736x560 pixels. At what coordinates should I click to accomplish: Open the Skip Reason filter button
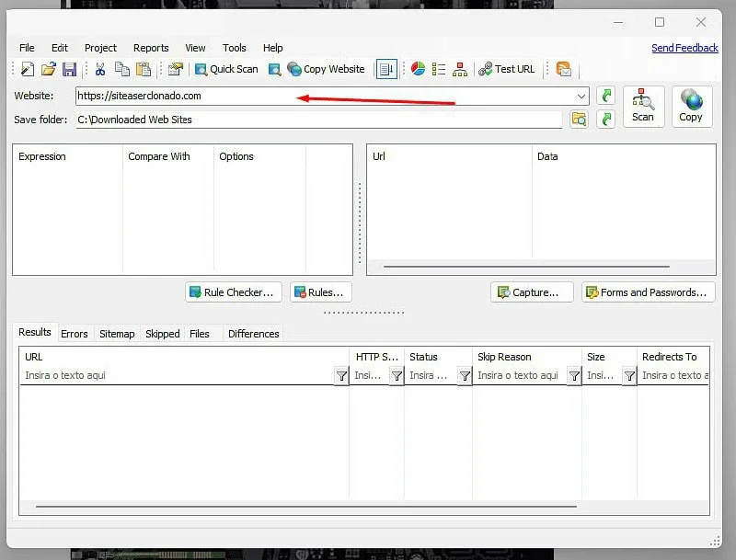[x=573, y=376]
